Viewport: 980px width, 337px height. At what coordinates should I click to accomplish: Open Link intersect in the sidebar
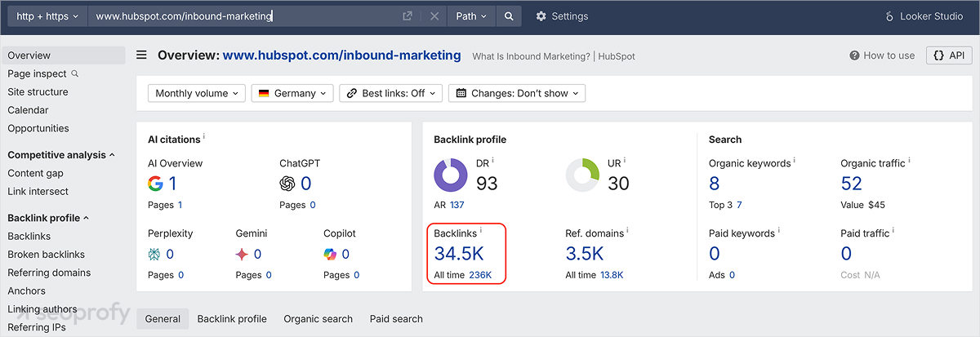click(x=38, y=191)
